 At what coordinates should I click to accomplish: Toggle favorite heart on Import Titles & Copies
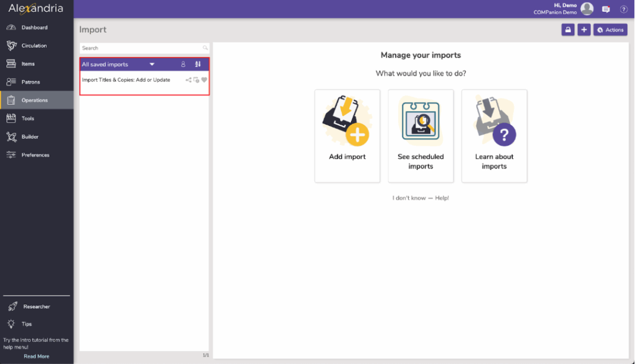204,80
